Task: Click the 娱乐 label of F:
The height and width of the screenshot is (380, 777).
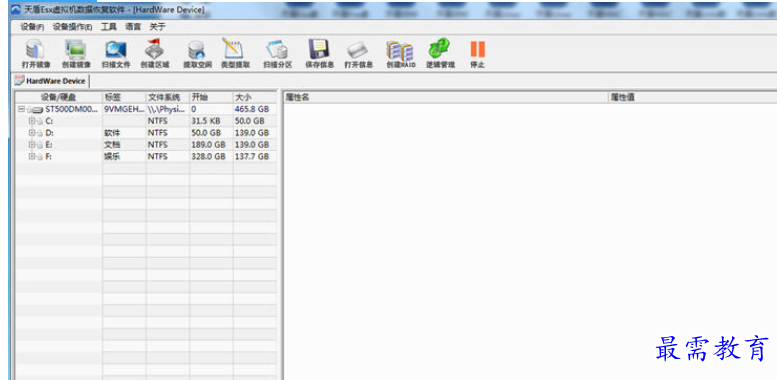Action: tap(111, 157)
